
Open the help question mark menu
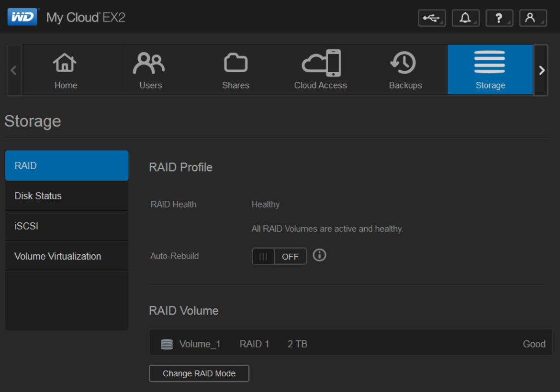pos(499,18)
